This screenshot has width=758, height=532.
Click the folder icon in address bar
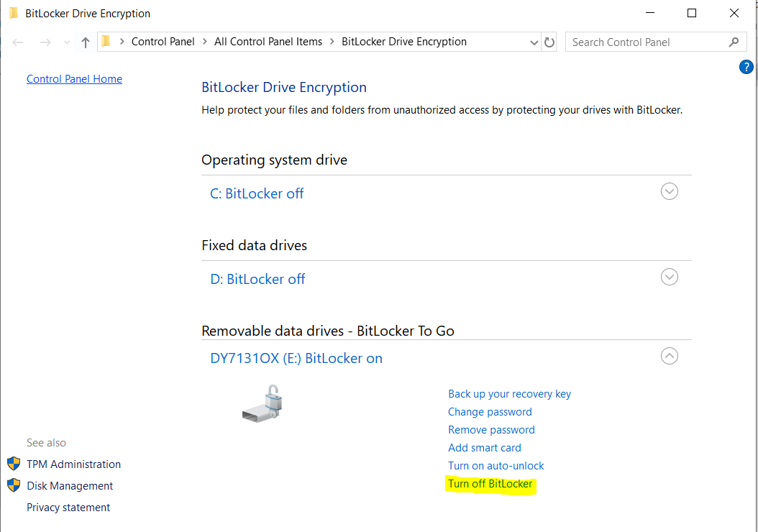point(106,41)
